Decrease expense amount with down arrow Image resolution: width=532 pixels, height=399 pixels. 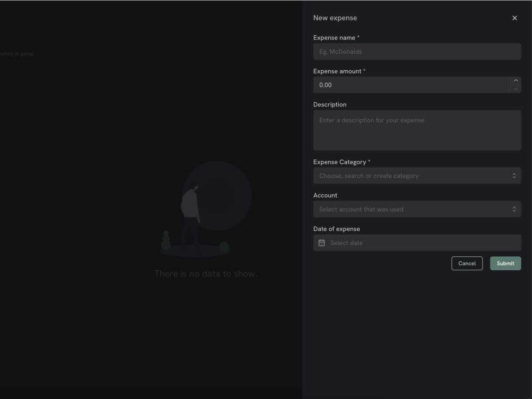516,89
